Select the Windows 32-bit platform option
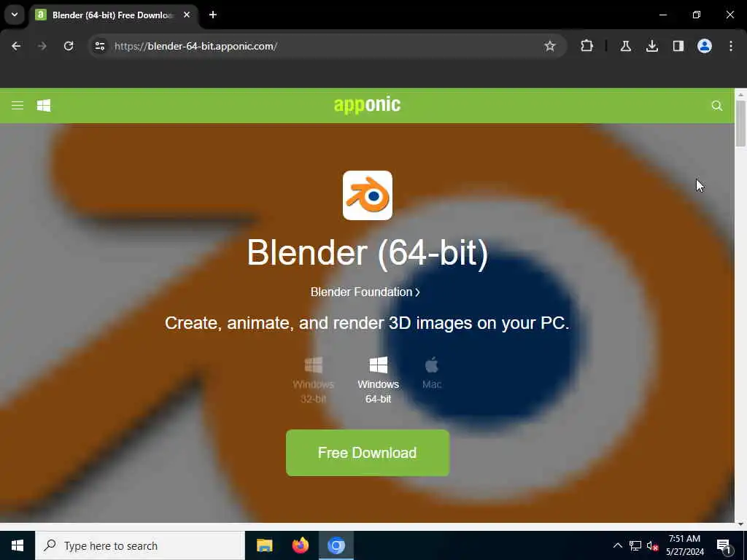This screenshot has height=560, width=747. pos(314,381)
